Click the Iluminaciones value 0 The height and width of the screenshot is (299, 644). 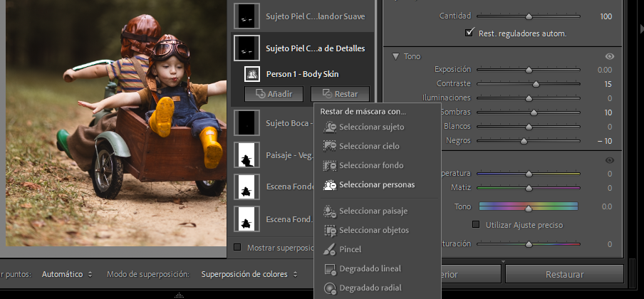pyautogui.click(x=610, y=98)
